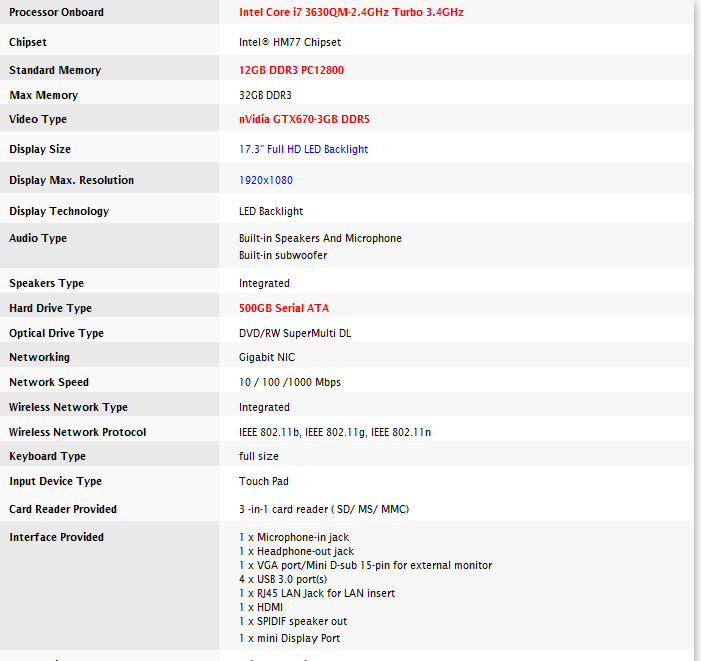Select '500GB Serial ATA' red value

284,308
